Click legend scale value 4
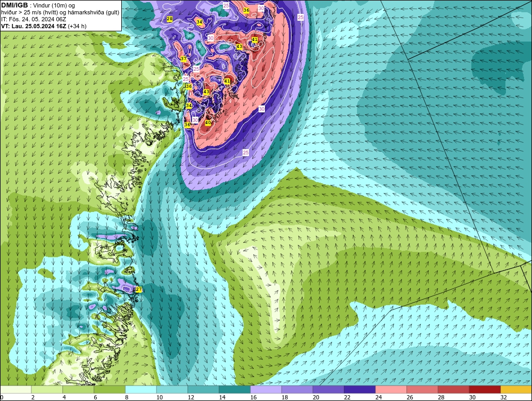 (64, 397)
